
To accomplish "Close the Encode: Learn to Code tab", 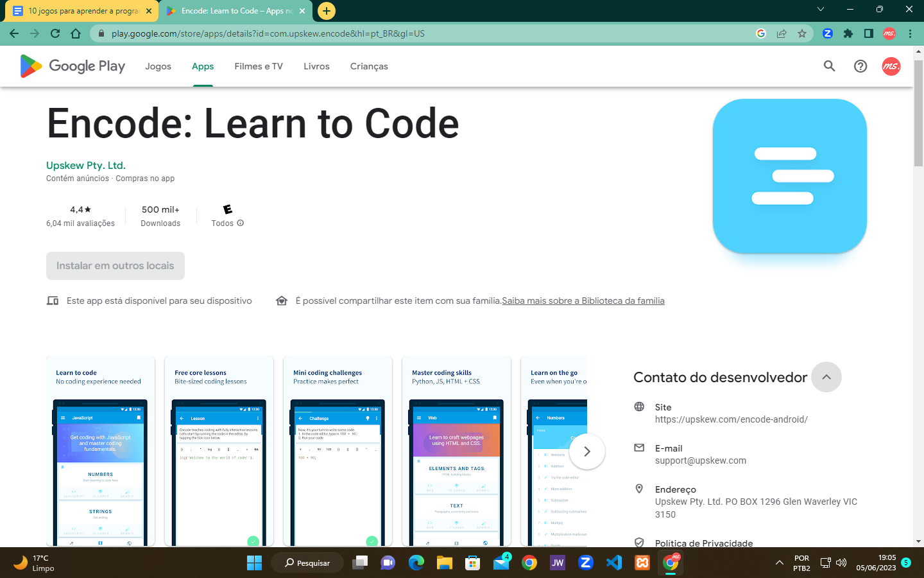I will tap(302, 11).
